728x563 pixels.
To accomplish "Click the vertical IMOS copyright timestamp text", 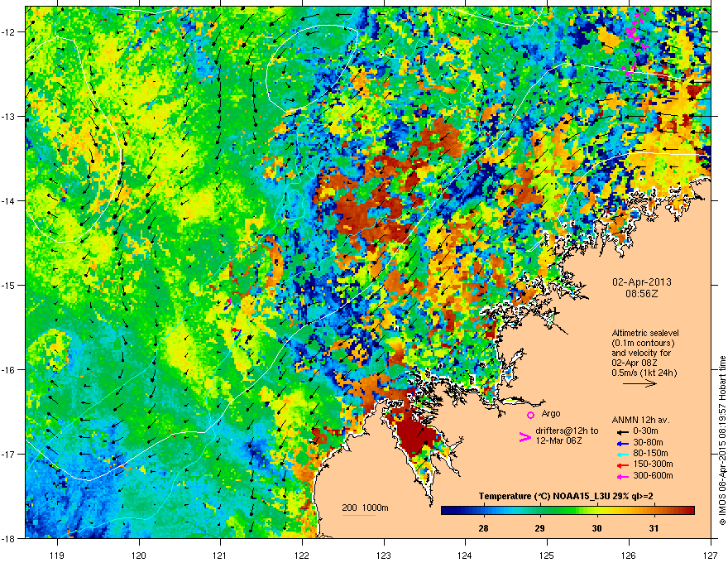I will [x=722, y=440].
